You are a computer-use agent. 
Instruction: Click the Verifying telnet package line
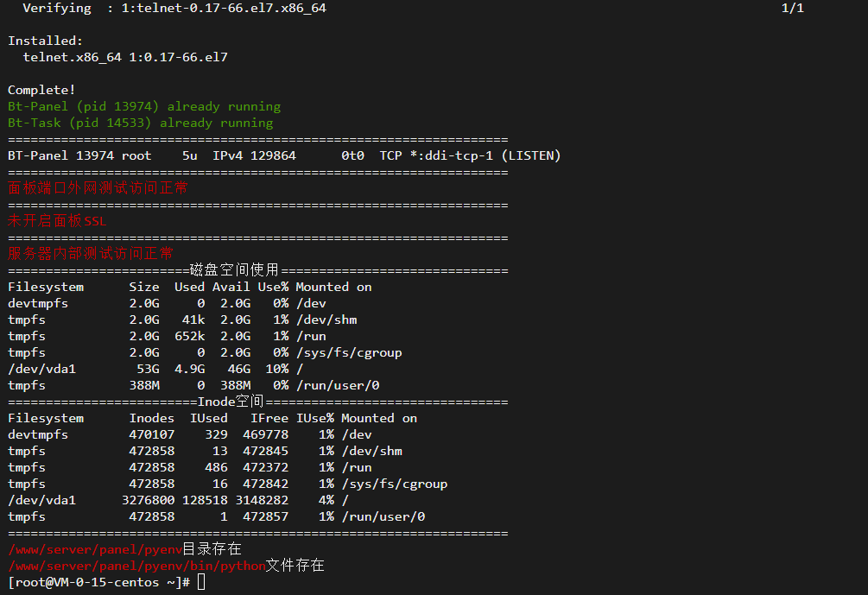click(x=174, y=9)
